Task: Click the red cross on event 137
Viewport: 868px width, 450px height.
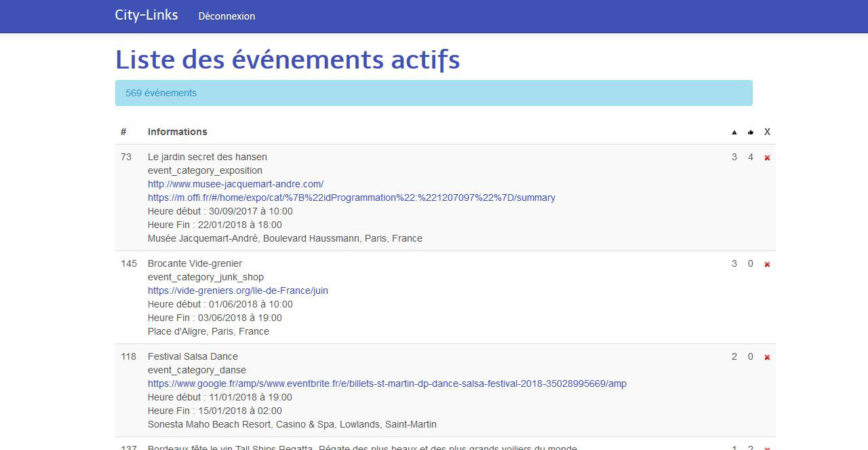Action: (x=767, y=447)
